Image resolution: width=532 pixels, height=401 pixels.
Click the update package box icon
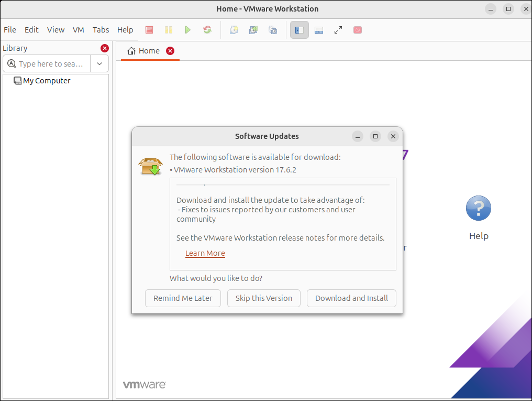tap(151, 166)
